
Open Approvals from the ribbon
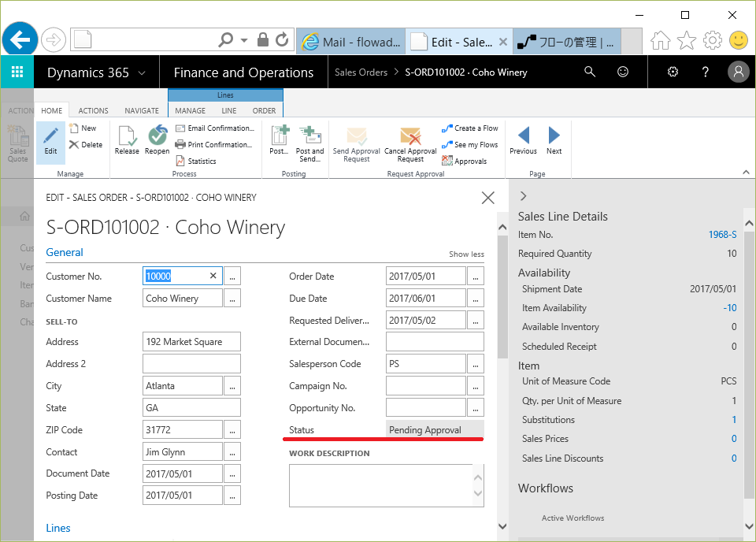pos(465,161)
